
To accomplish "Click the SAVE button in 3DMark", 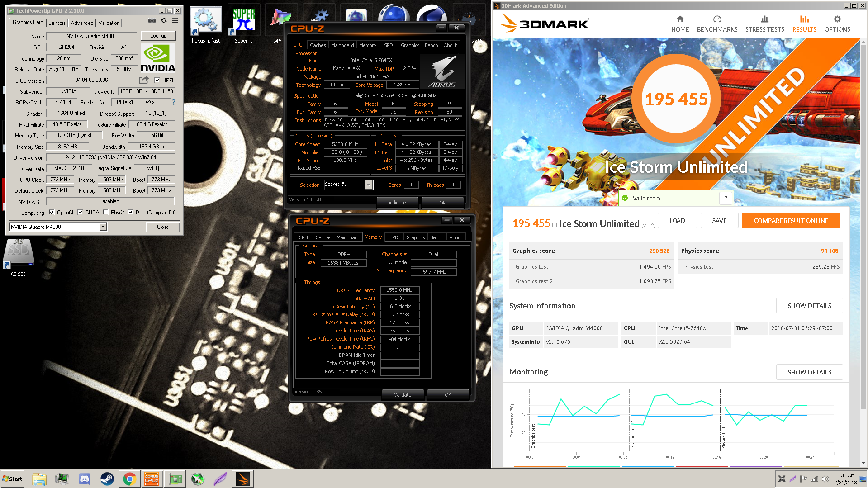I will [x=719, y=221].
